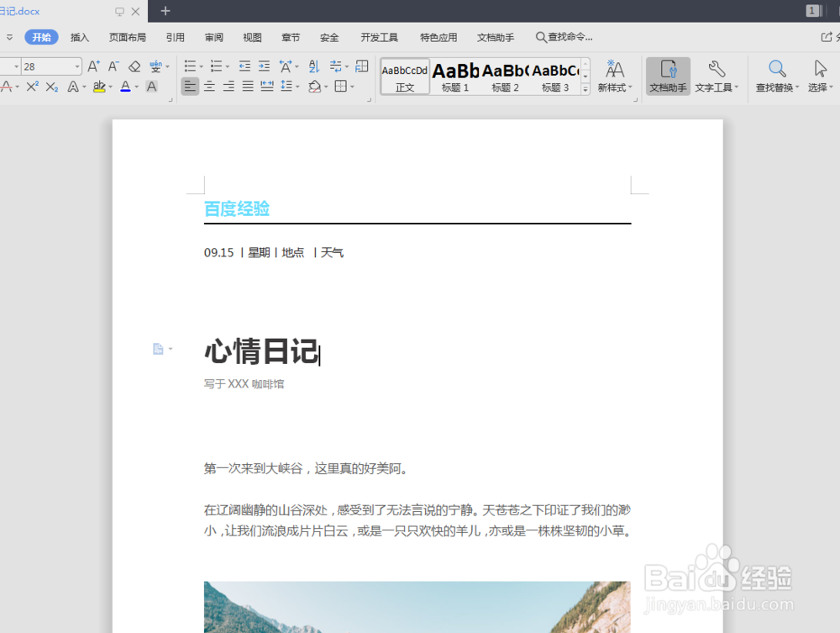Click the yellow highlight color swatch
Image resolution: width=840 pixels, height=633 pixels.
coord(99,91)
